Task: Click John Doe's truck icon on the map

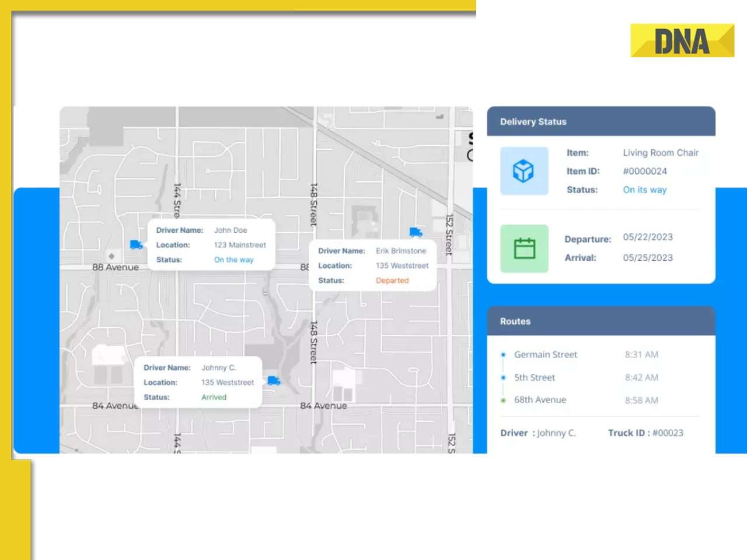Action: [136, 246]
